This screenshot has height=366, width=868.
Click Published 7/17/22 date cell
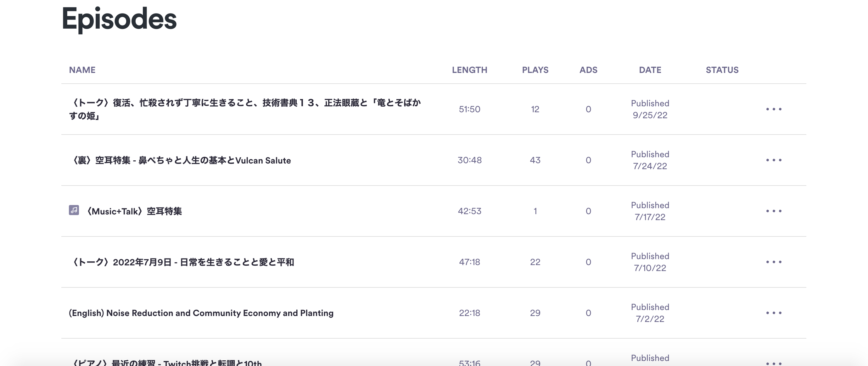[650, 211]
